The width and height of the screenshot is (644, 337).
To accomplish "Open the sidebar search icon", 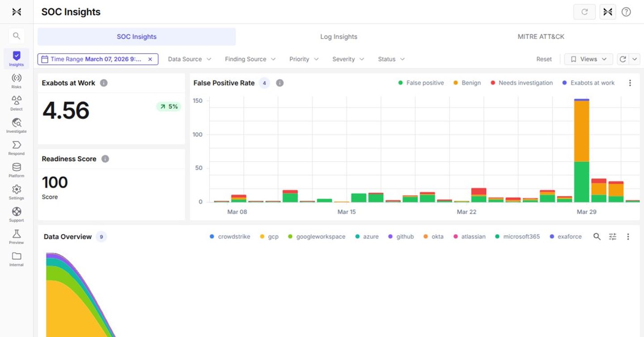I will click(17, 36).
